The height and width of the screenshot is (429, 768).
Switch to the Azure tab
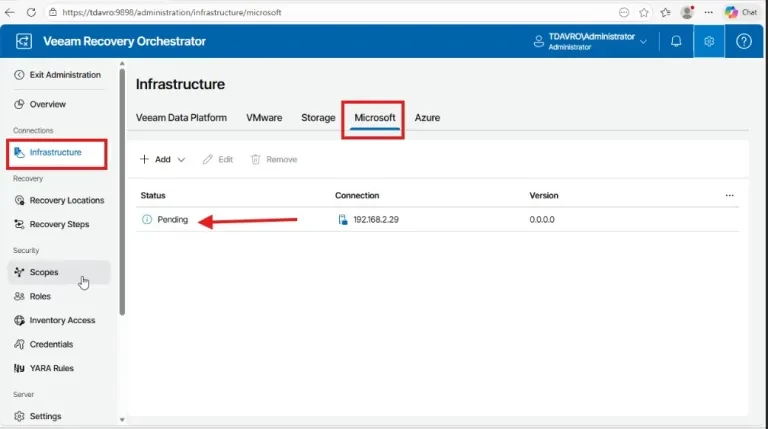427,118
